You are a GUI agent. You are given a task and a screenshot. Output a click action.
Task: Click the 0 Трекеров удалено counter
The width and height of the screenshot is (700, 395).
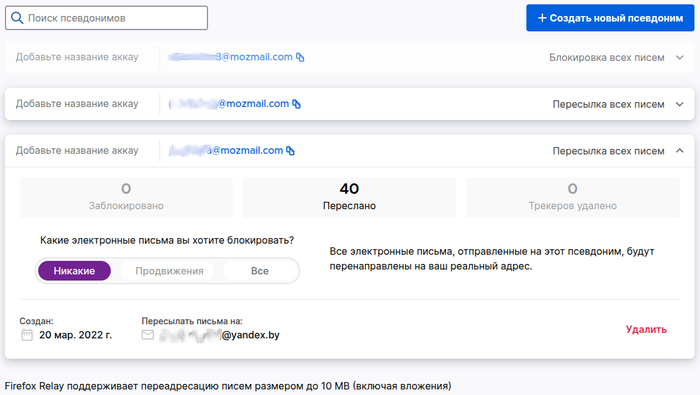coord(573,197)
